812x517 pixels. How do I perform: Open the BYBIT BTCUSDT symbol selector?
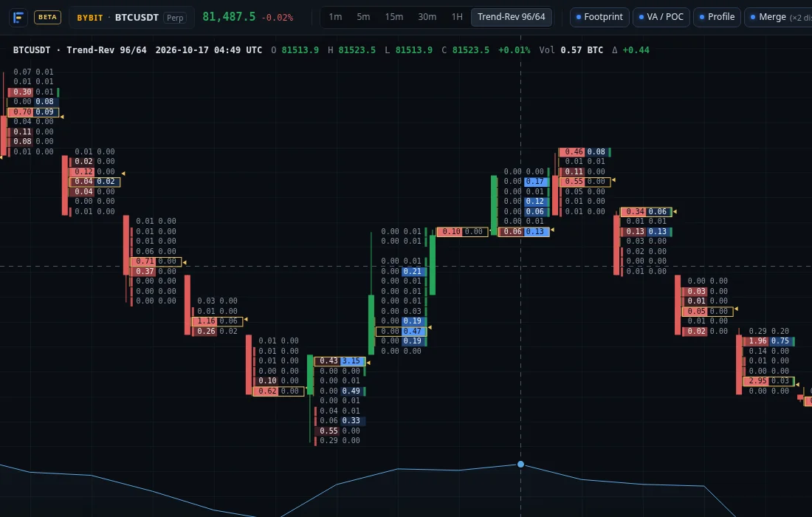[x=131, y=17]
